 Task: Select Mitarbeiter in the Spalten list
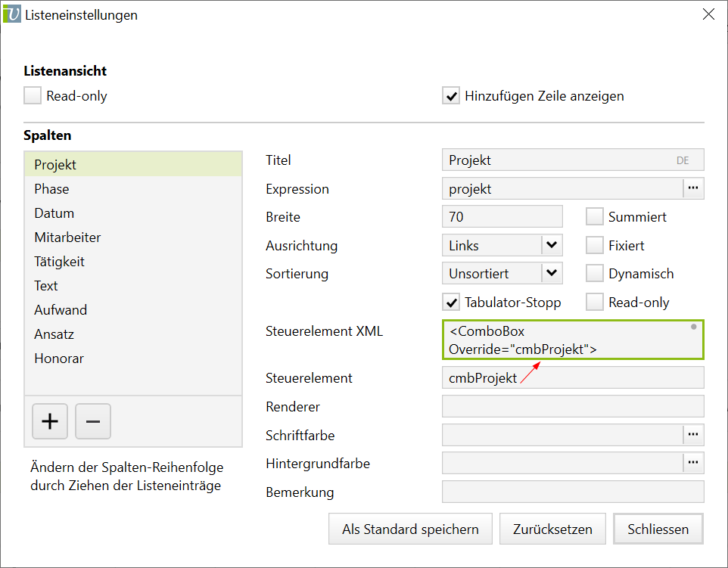point(67,237)
